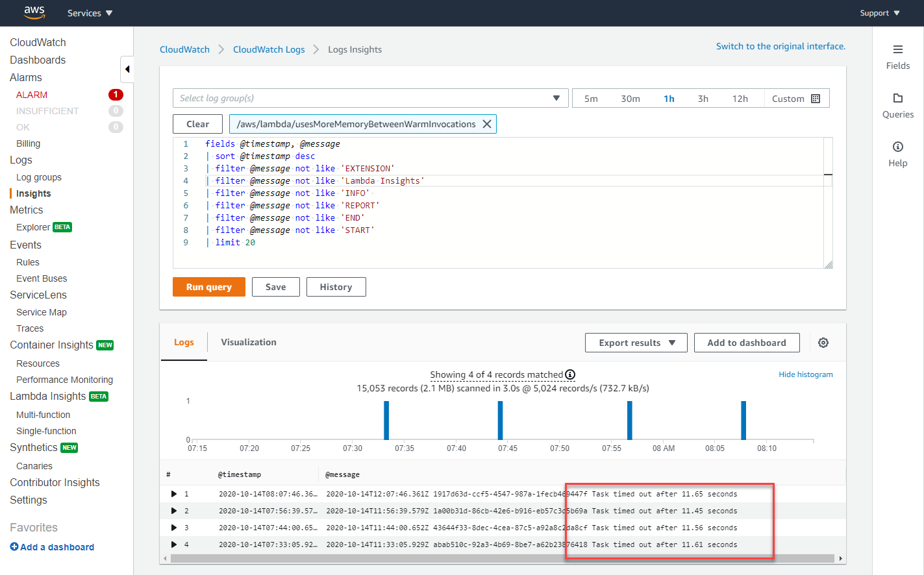924x575 pixels.
Task: Collapse the left navigation sidebar
Action: (x=127, y=69)
